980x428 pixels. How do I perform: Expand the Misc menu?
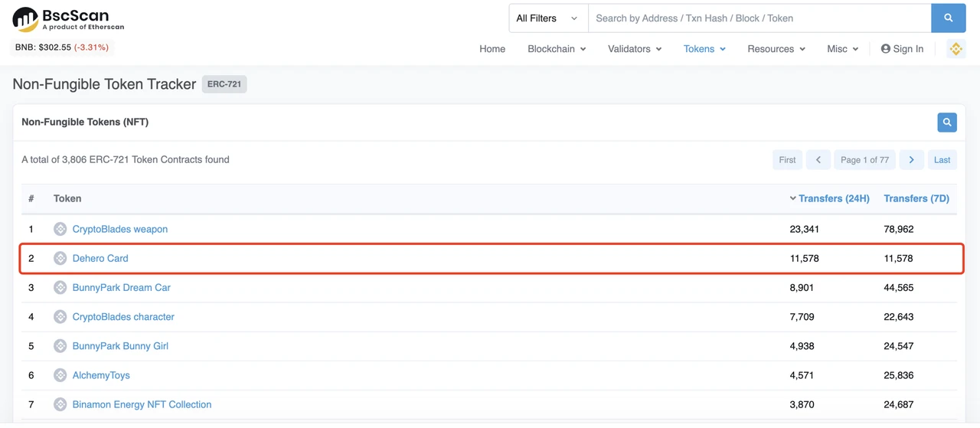pyautogui.click(x=842, y=49)
